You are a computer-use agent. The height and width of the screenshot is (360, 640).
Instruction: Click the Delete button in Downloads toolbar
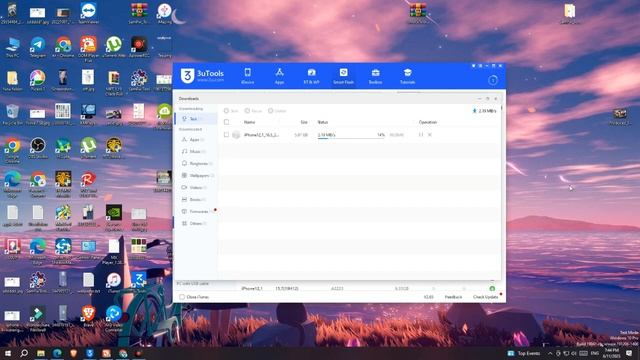click(277, 111)
